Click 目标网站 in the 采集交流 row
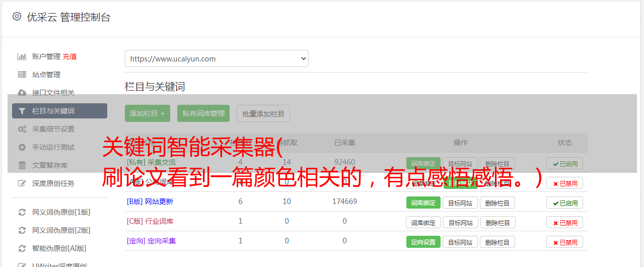Viewport: 644px width, 267px height. coord(460,163)
